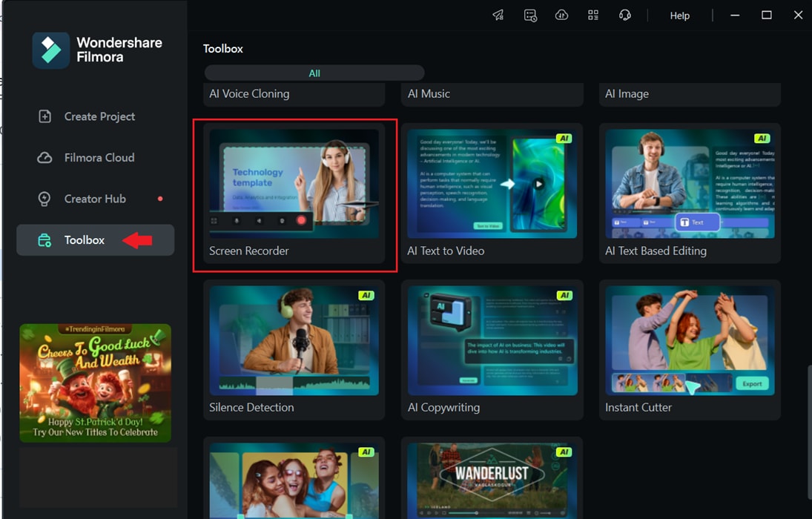Click the cloud download icon
This screenshot has width=812, height=519.
click(x=562, y=15)
